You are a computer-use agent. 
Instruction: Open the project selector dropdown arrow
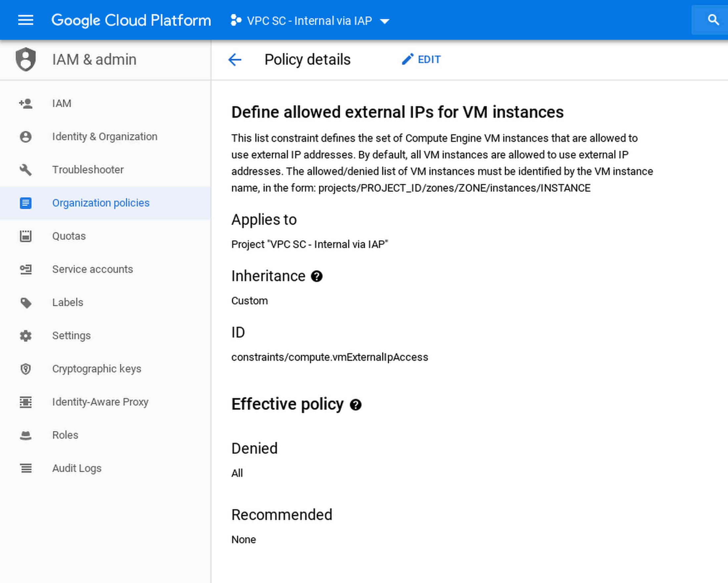[x=385, y=21]
